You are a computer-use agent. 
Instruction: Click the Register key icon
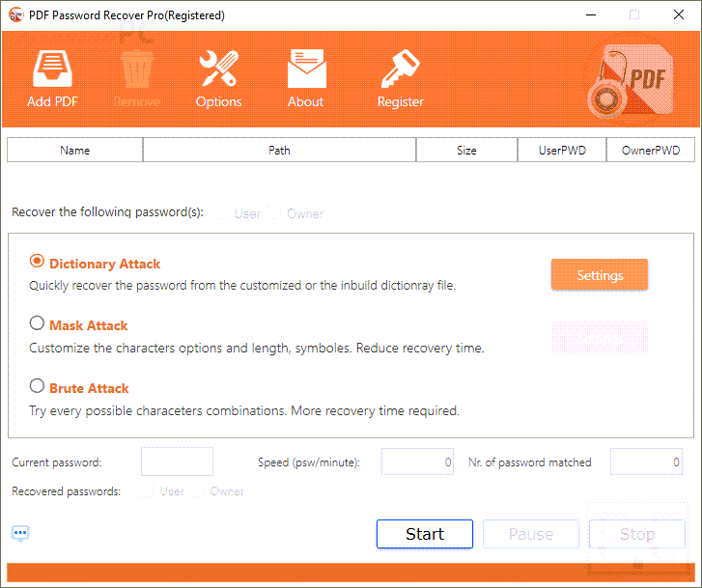click(x=401, y=69)
